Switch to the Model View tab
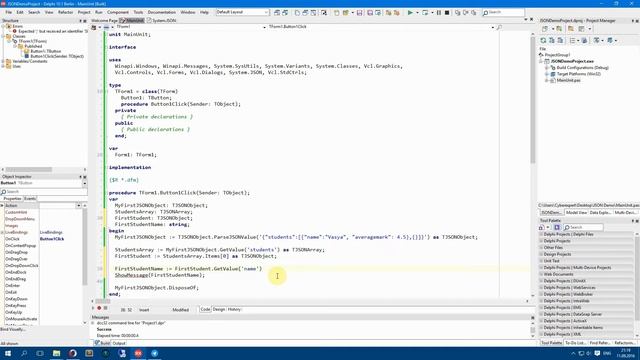Screen dimensions: 640x360 click(576, 213)
